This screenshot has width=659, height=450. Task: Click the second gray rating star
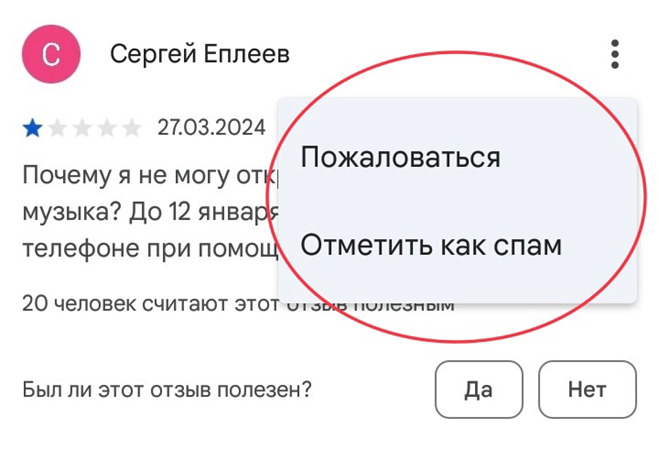pos(58,128)
